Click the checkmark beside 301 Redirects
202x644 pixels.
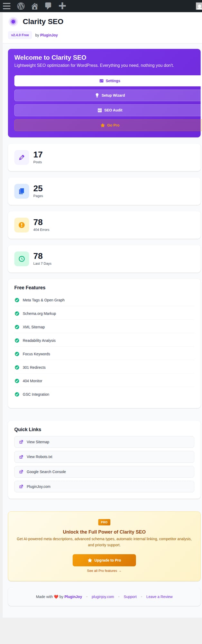(17, 367)
